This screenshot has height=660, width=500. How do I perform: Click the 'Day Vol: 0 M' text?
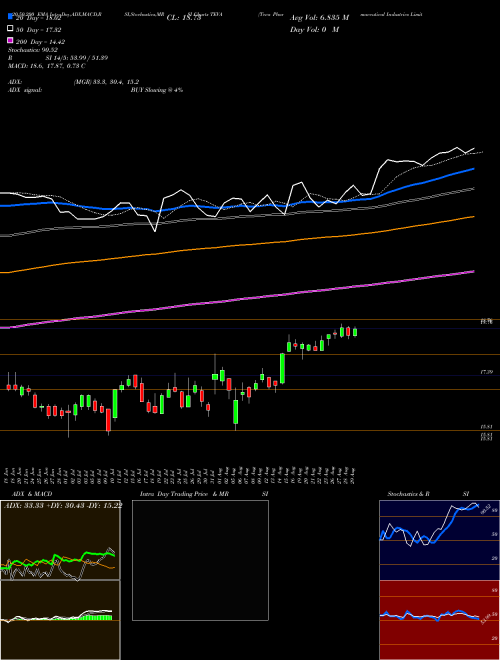[314, 30]
